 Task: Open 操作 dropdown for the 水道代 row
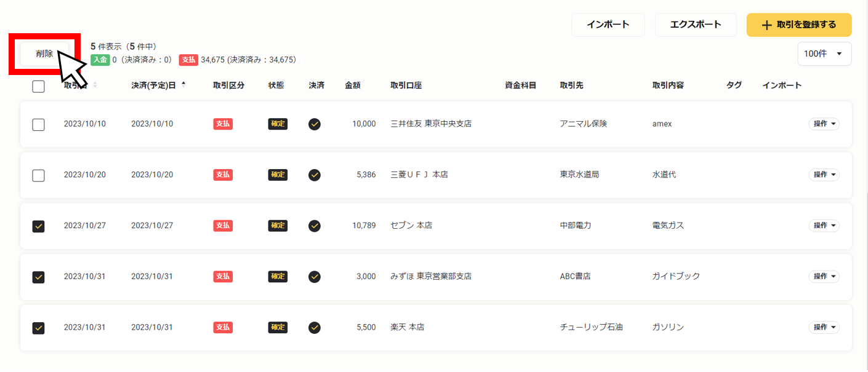[x=824, y=175]
